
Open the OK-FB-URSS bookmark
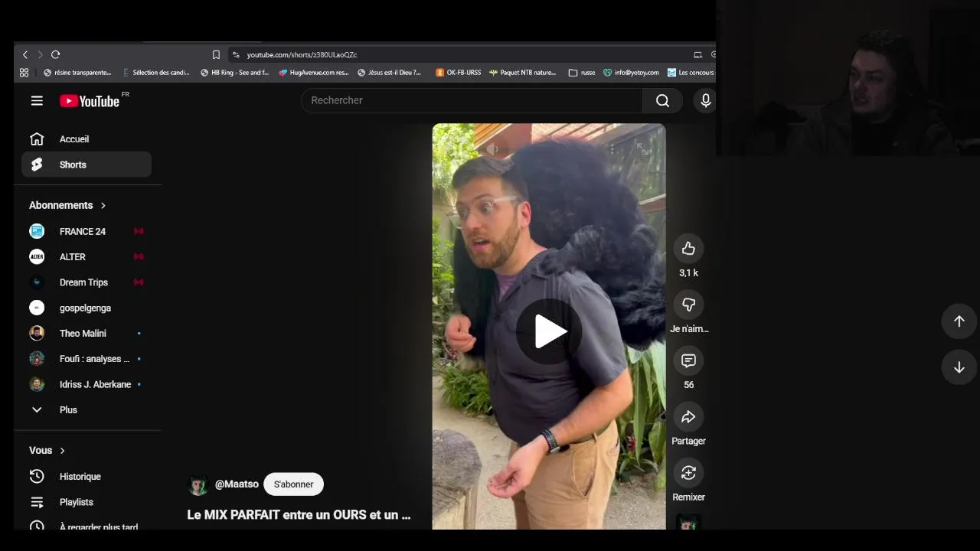458,73
